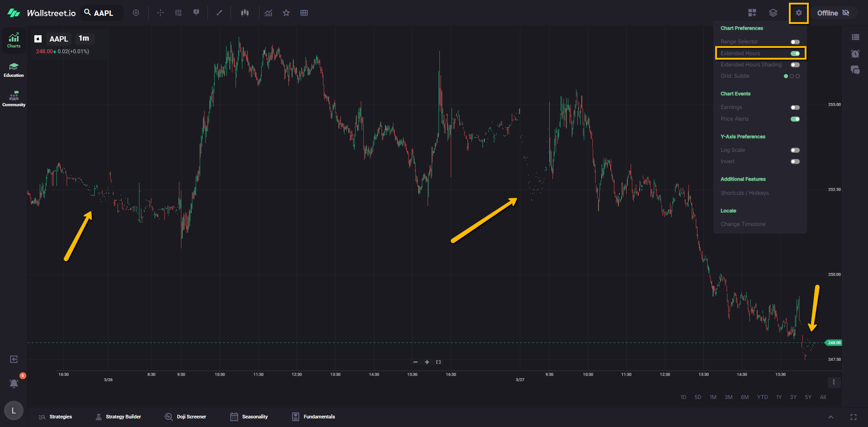Disable the Extended Hours toggle

pyautogui.click(x=795, y=53)
